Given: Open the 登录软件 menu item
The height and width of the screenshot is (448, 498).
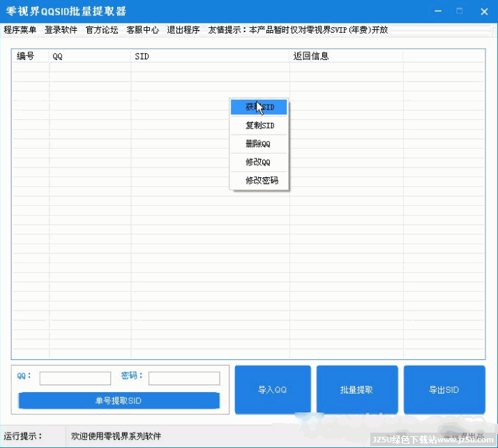Looking at the screenshot, I should 61,30.
